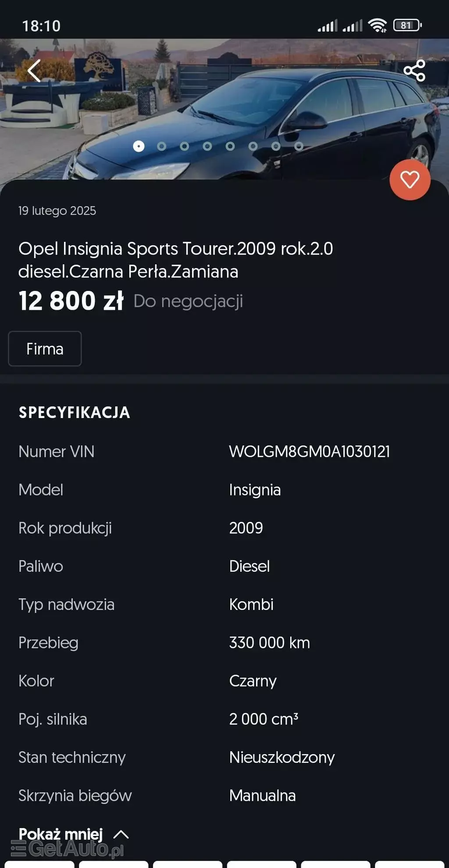The height and width of the screenshot is (868, 449).
Task: Tap the price 12 800 zł
Action: click(x=71, y=301)
